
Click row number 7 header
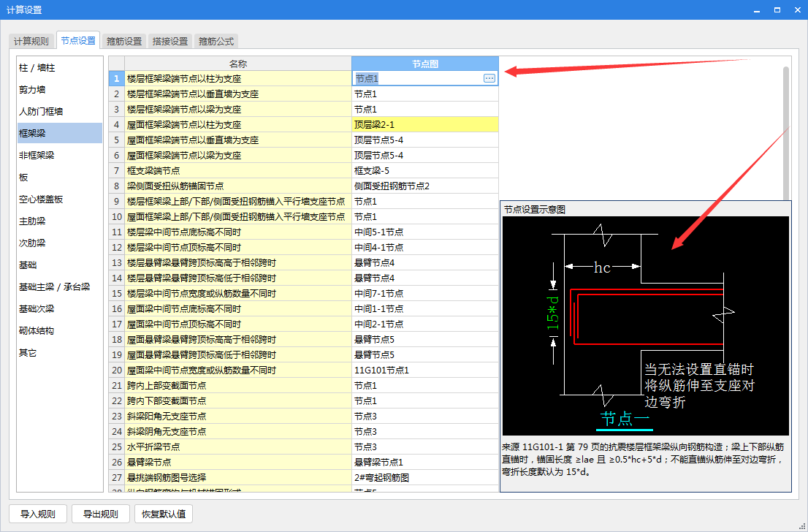coord(116,170)
